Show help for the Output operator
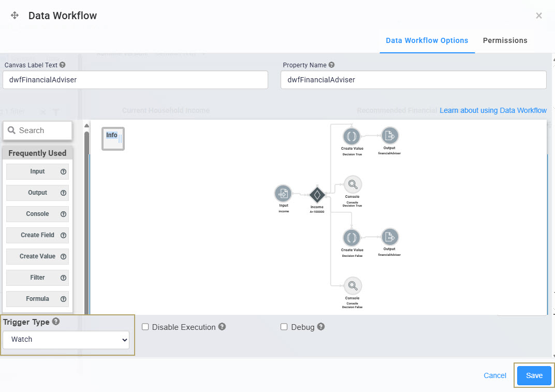The height and width of the screenshot is (392, 555). (x=63, y=193)
